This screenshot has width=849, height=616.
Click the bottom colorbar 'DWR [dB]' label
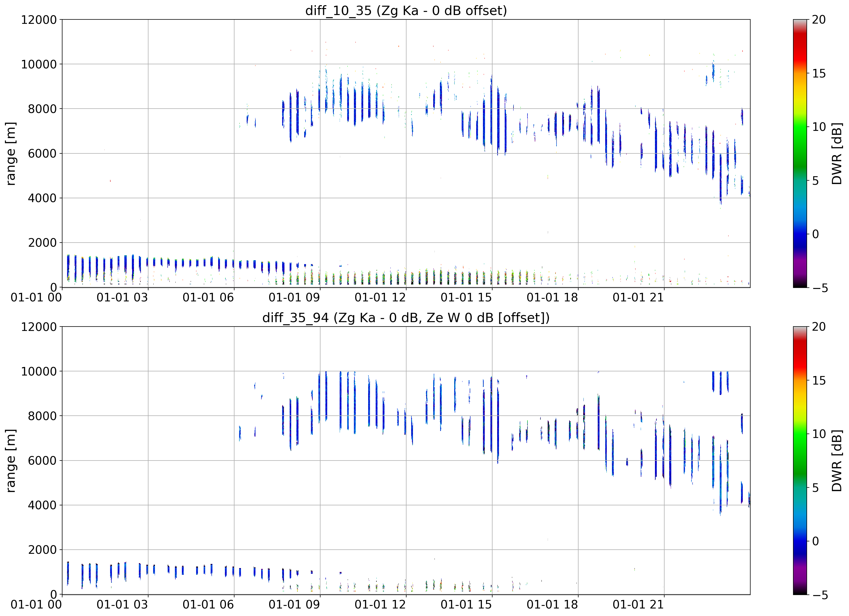point(837,461)
